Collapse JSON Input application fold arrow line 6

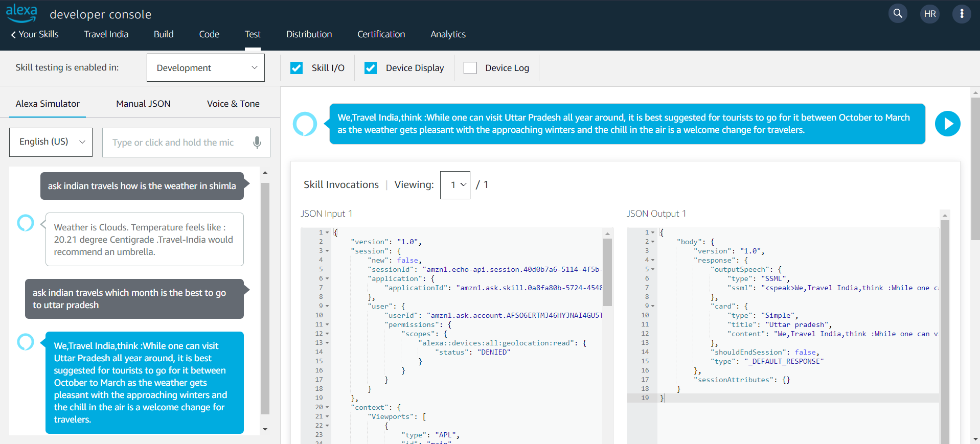click(x=327, y=278)
